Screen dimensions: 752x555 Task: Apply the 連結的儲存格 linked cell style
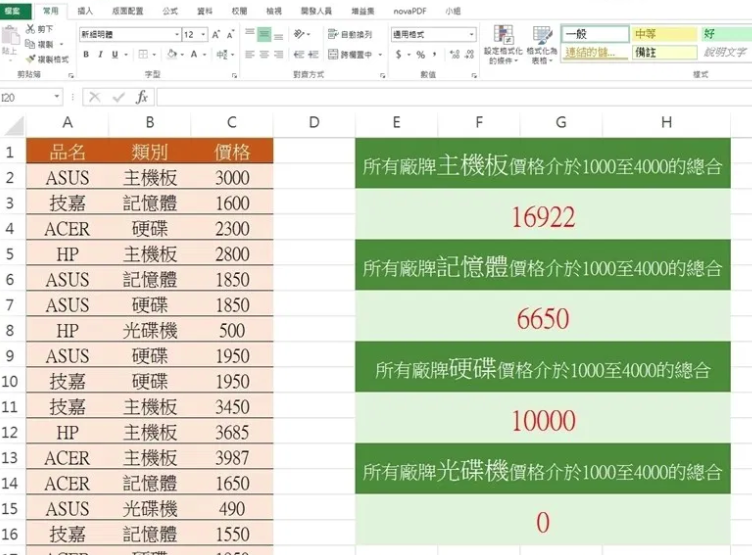[x=595, y=52]
